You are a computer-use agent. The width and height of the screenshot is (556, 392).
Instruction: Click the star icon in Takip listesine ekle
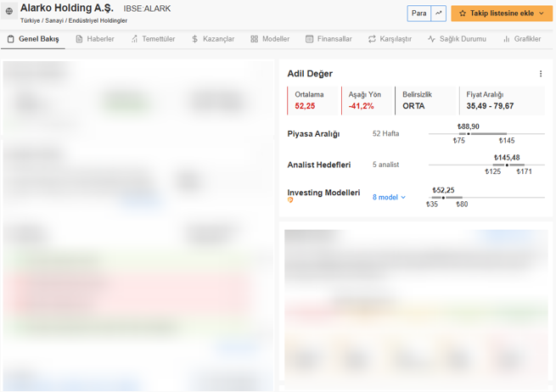tap(463, 14)
